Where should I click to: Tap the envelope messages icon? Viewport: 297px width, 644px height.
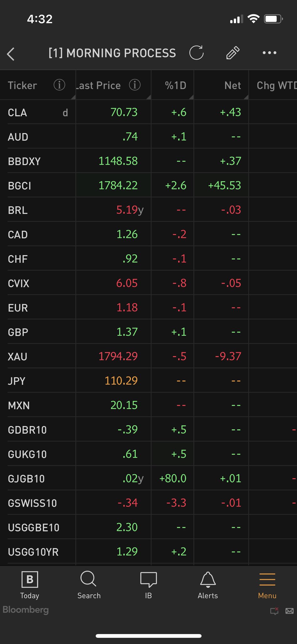[x=289, y=611]
